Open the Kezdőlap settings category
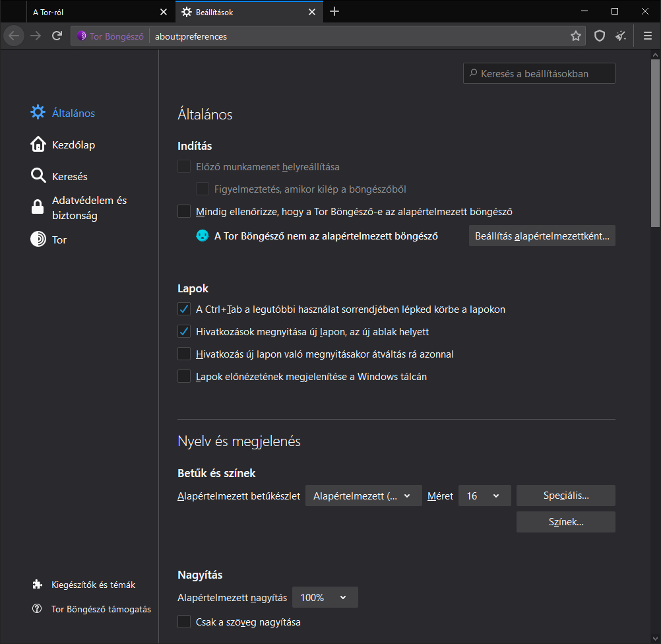Screen dimensions: 661x644 [x=73, y=145]
